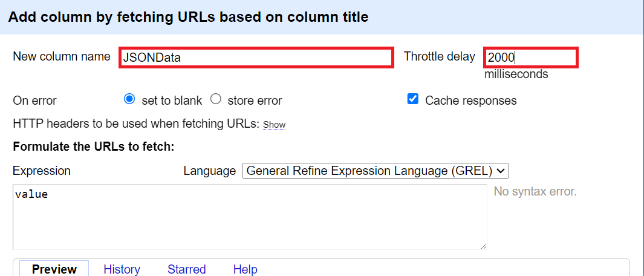
Task: Click inside the Expression text area
Action: (x=249, y=217)
